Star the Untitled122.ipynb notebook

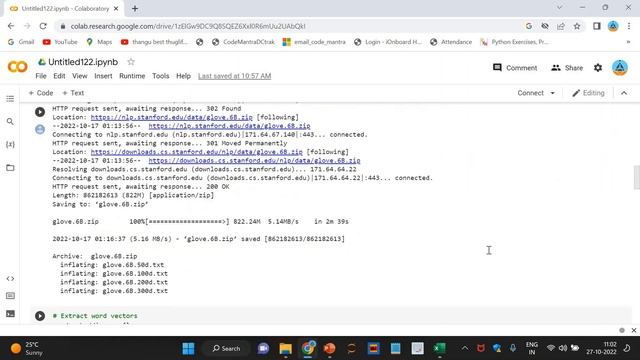coord(131,62)
